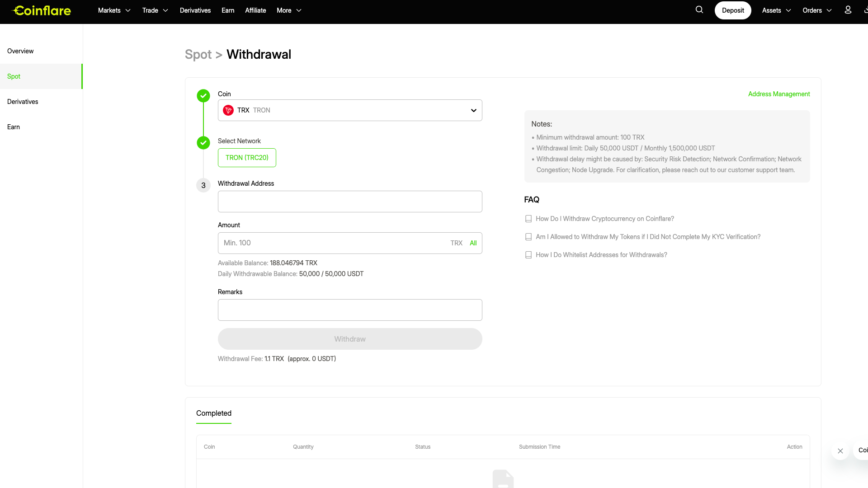Click the Coin column header in table
This screenshot has width=868, height=488.
tap(209, 447)
